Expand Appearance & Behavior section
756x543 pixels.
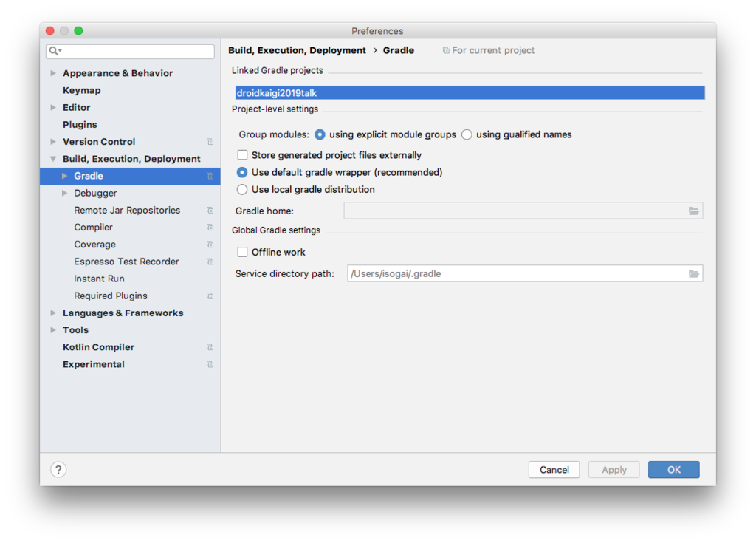pyautogui.click(x=53, y=73)
